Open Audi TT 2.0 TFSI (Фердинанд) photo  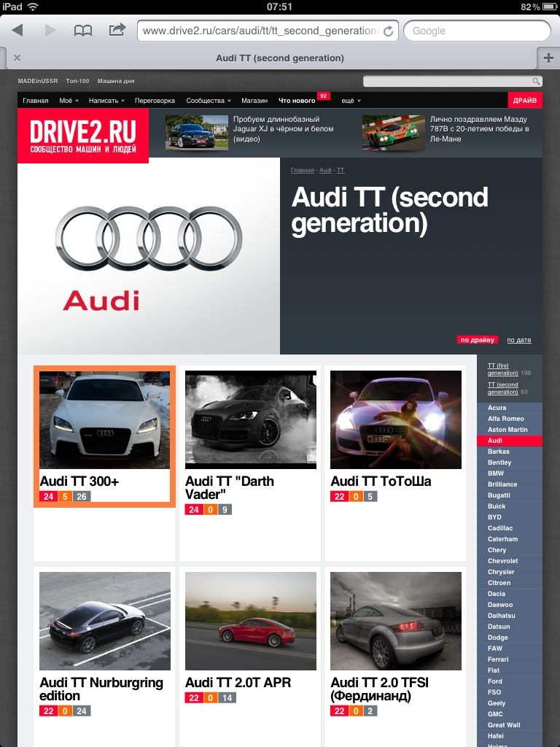click(396, 622)
